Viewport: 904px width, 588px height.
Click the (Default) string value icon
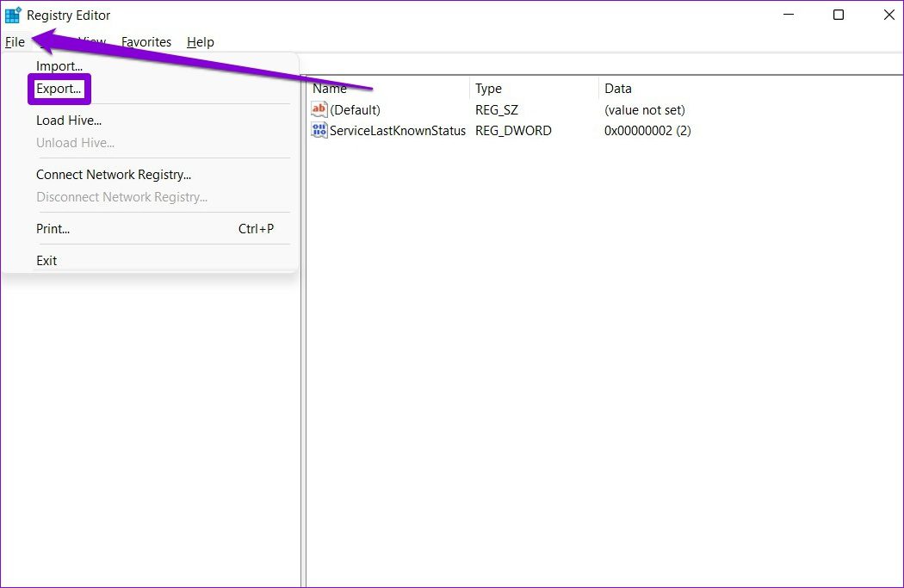319,109
